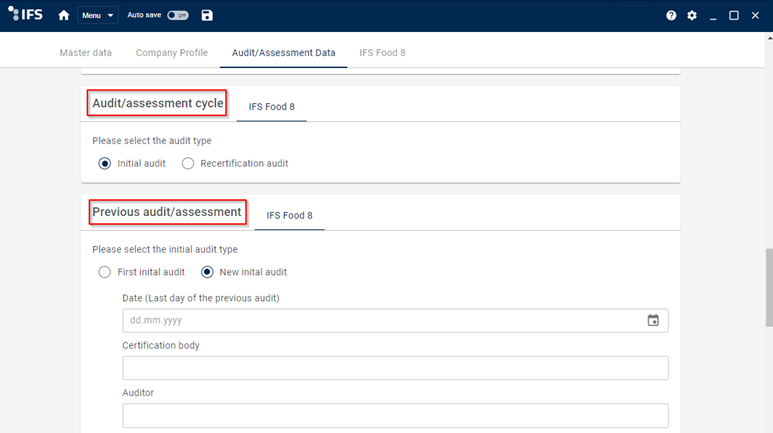Image resolution: width=773 pixels, height=433 pixels.
Task: Open the help question mark icon
Action: (671, 16)
